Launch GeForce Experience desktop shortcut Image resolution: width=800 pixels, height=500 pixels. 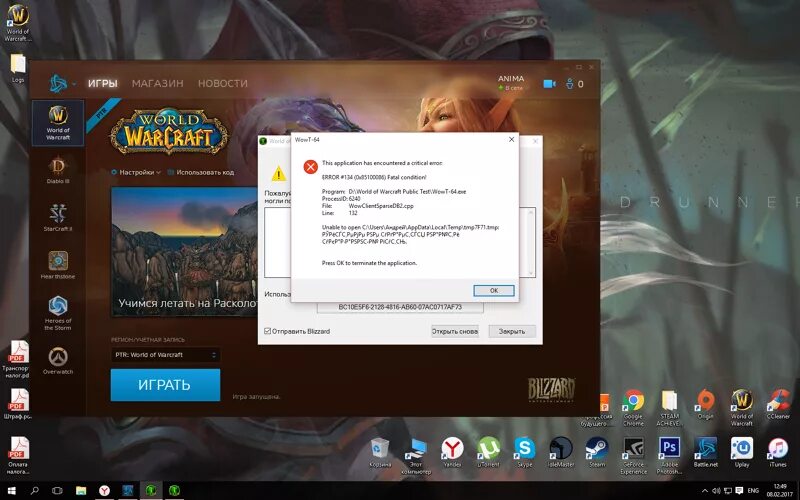pos(633,456)
